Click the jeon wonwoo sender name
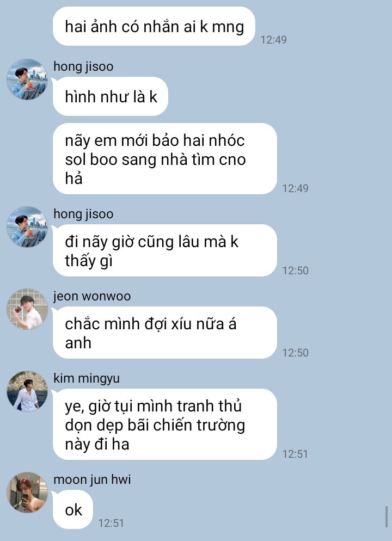The image size is (392, 541). [x=92, y=296]
